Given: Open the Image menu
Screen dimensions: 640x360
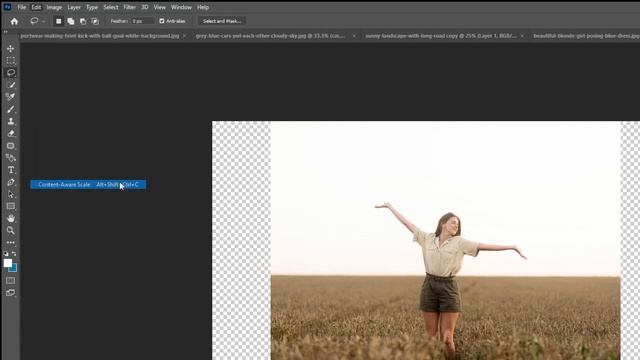Looking at the screenshot, I should click(x=54, y=7).
